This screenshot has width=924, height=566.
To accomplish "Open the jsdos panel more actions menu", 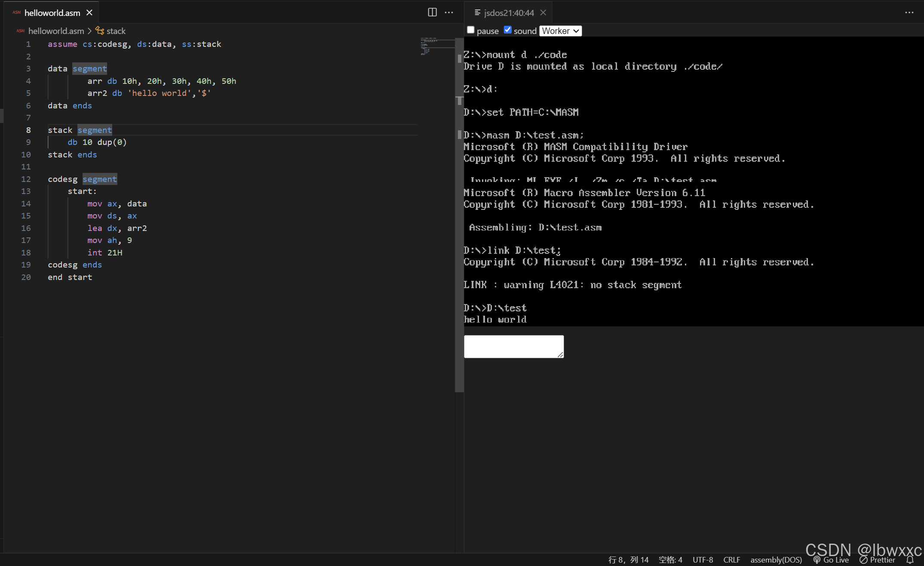I will pos(909,12).
